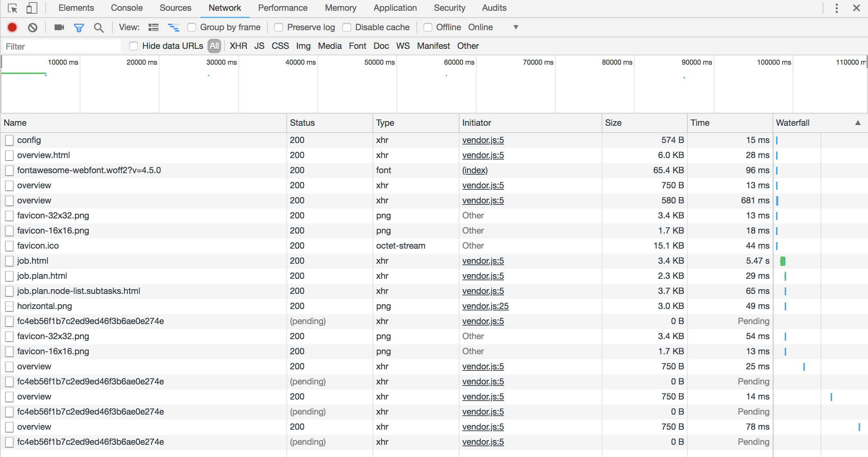Filter requests by CSS
Image resolution: width=868 pixels, height=457 pixels.
tap(280, 46)
